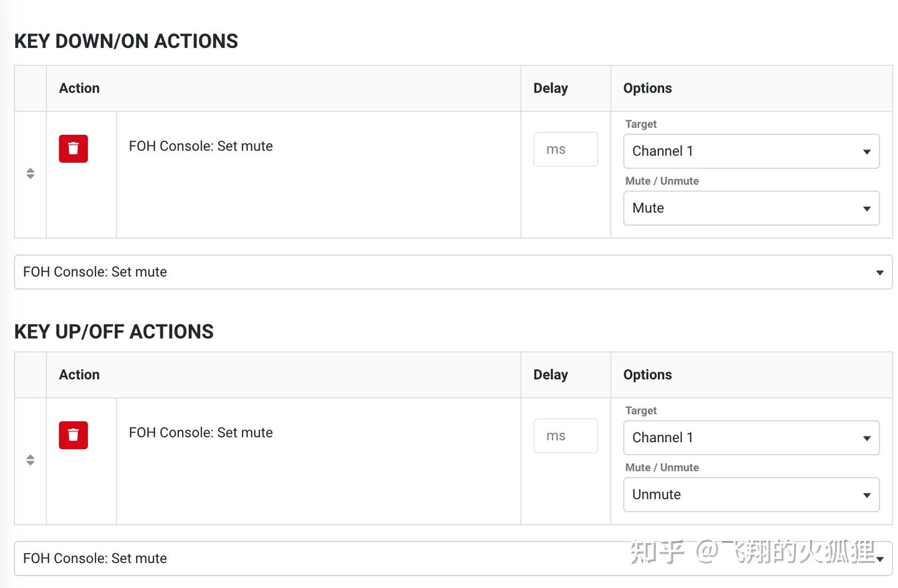Focus the delay ms field for Key Down
This screenshot has height=588, width=898.
[x=566, y=149]
